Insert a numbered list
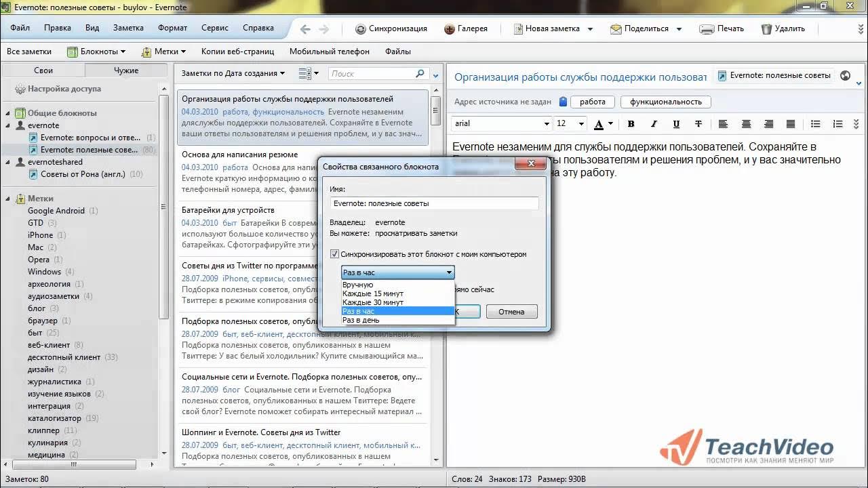868x488 pixels. (838, 124)
